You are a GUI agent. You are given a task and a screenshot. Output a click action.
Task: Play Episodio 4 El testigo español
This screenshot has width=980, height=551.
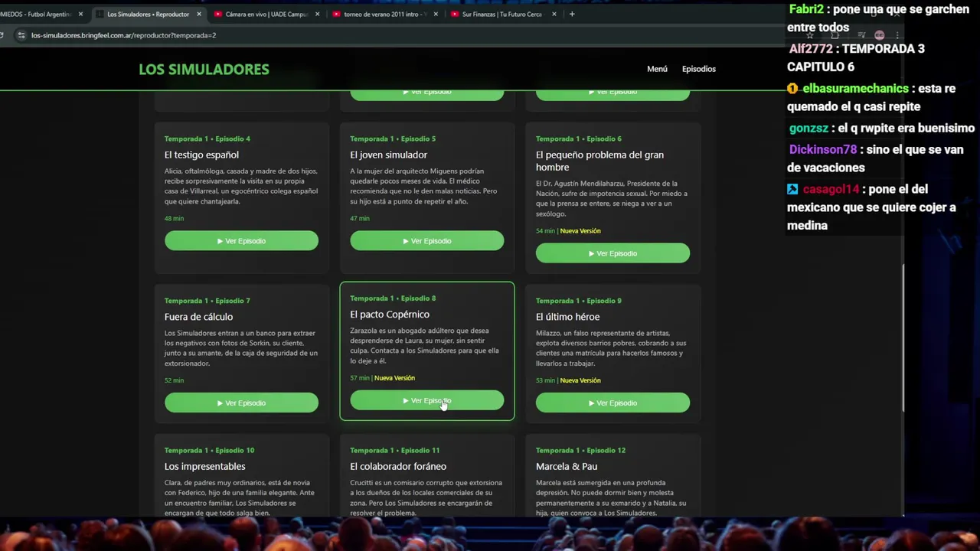[x=241, y=241]
